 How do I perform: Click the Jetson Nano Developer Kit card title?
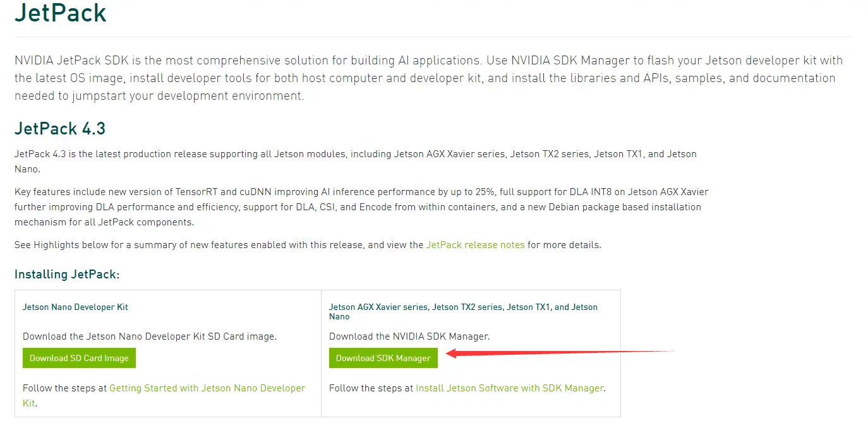click(75, 307)
